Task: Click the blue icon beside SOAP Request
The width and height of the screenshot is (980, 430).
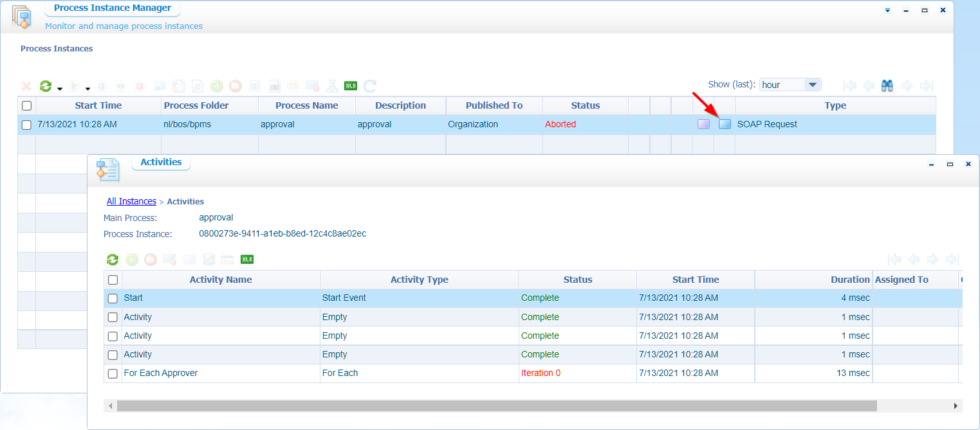Action: 725,124
